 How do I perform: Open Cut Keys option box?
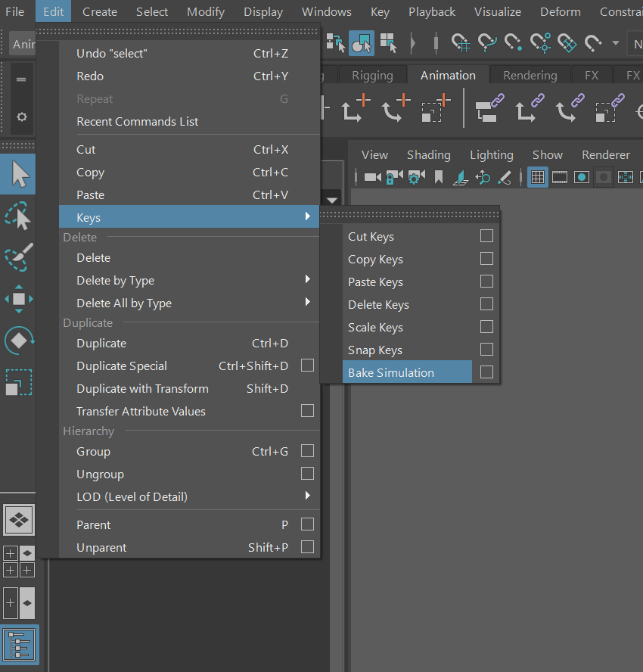tap(486, 236)
